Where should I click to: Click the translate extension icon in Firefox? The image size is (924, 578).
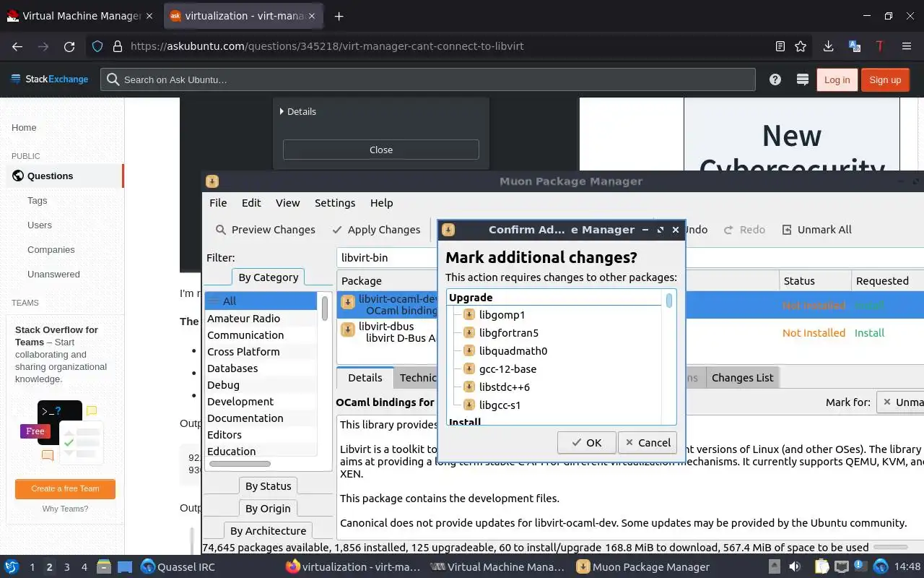point(855,46)
